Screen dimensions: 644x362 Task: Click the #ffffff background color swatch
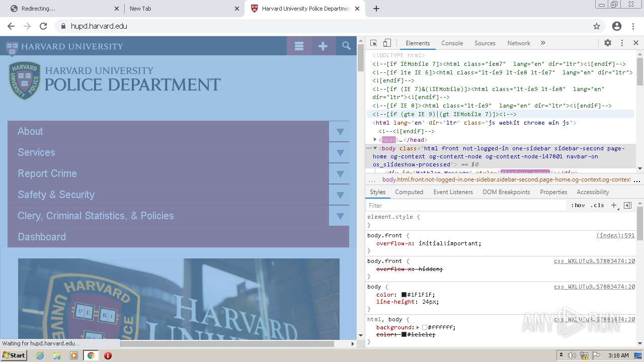(425, 327)
